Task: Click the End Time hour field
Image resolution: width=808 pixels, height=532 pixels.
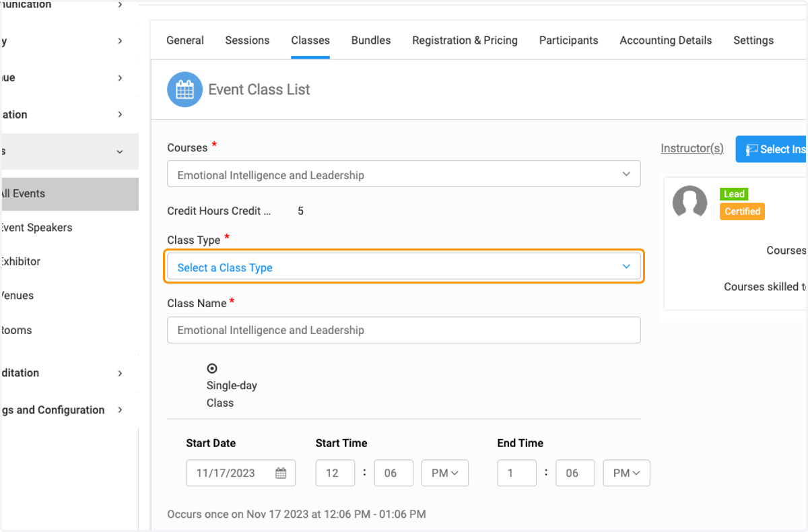Action: pos(516,473)
